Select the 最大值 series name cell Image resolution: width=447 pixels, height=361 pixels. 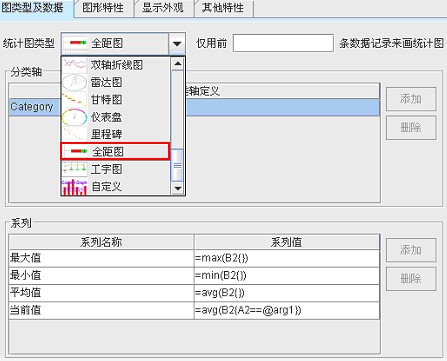101,258
